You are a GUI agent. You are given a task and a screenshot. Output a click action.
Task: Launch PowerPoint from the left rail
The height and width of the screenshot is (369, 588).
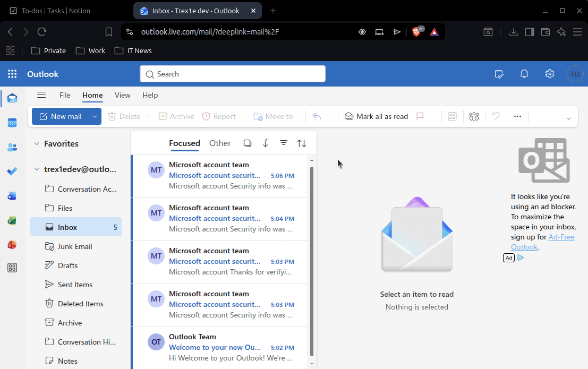coord(12,245)
